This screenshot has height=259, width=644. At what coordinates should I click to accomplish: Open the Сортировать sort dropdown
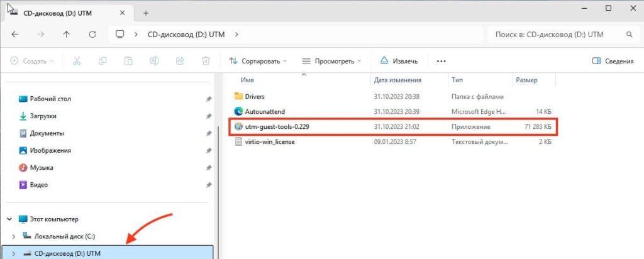(x=258, y=61)
